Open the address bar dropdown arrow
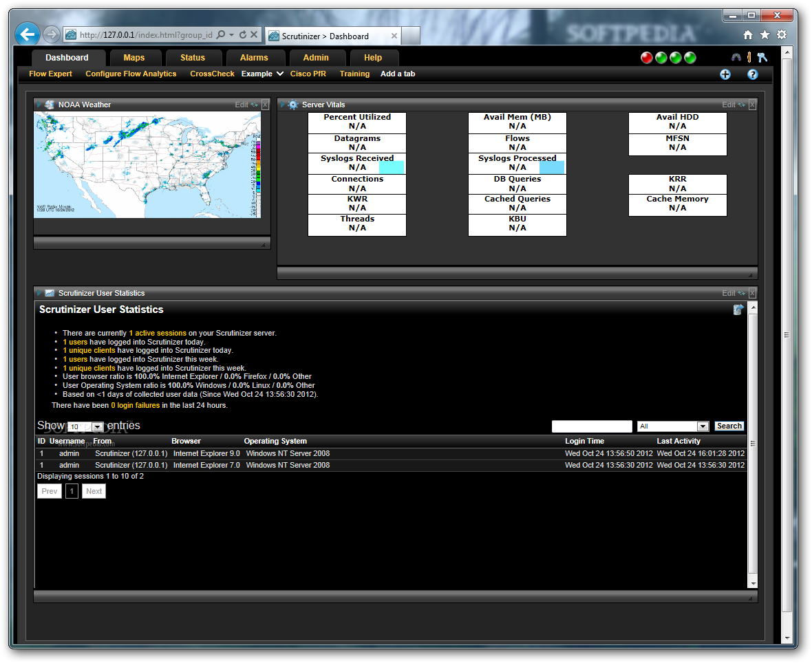 click(231, 34)
